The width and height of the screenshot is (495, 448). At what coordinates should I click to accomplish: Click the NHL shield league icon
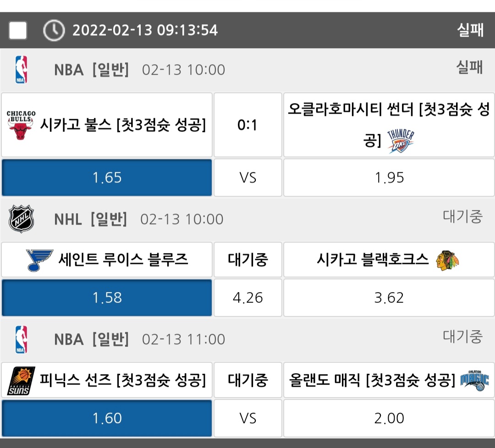pos(21,219)
